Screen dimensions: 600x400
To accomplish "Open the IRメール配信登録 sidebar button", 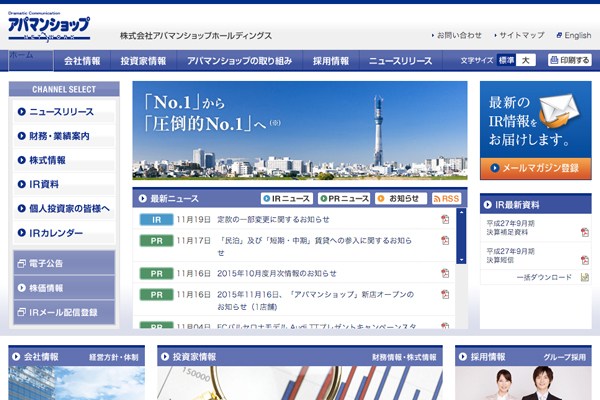I will pos(64,312).
